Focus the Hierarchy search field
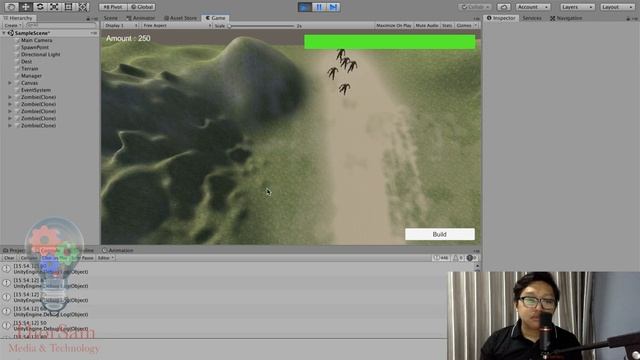Screen dimensions: 640x360 pos(60,25)
